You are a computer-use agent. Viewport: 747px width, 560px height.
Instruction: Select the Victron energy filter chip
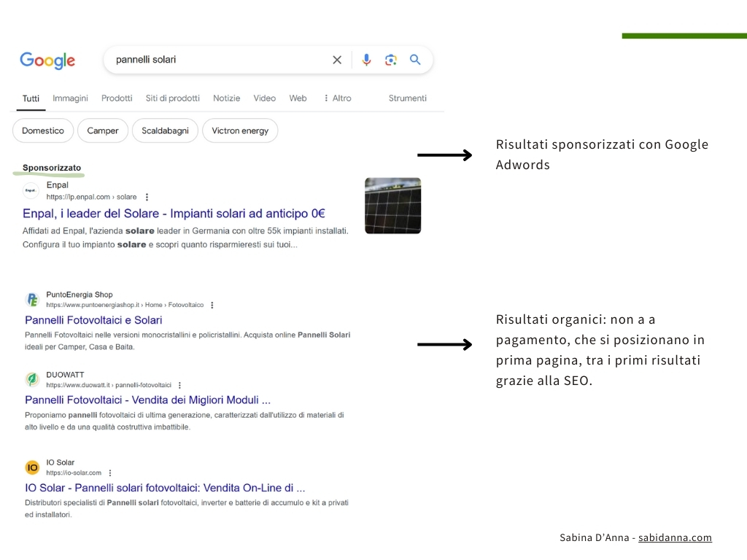click(240, 131)
